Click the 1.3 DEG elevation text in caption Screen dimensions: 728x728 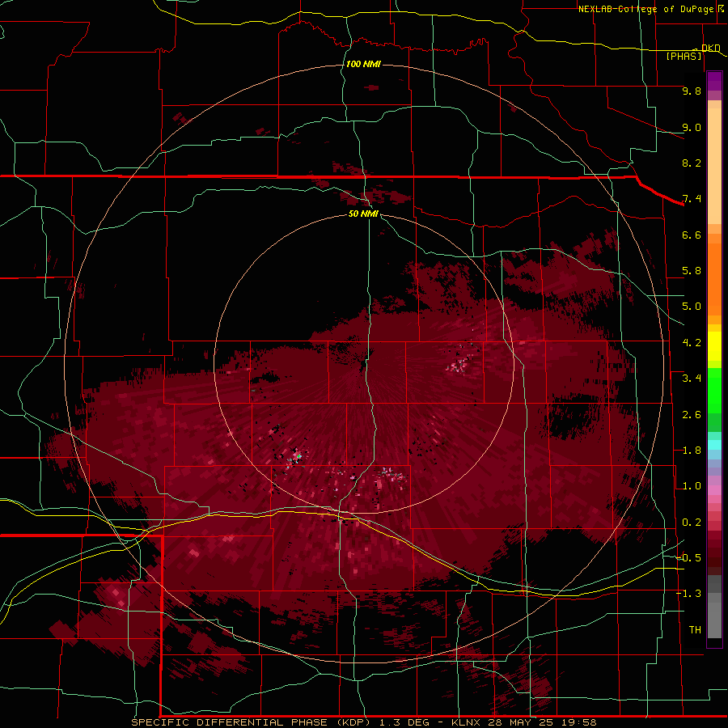point(404,722)
